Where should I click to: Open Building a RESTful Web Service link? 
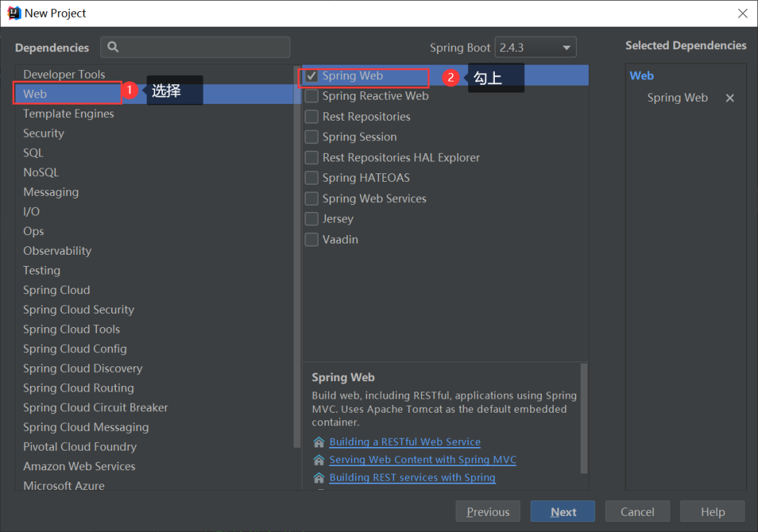click(x=405, y=442)
